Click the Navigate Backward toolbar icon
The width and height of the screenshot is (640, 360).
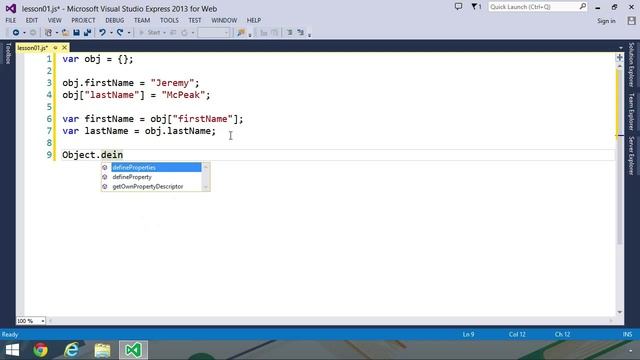point(16,33)
